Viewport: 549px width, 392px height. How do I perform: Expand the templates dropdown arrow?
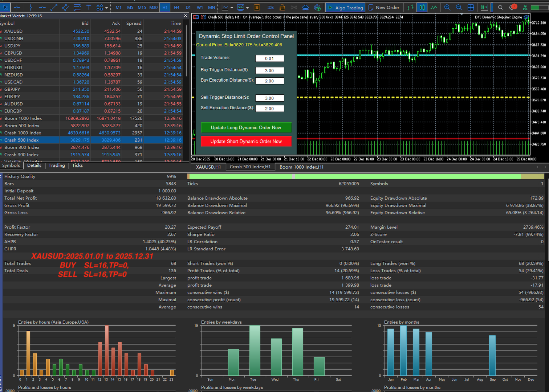(247, 7)
